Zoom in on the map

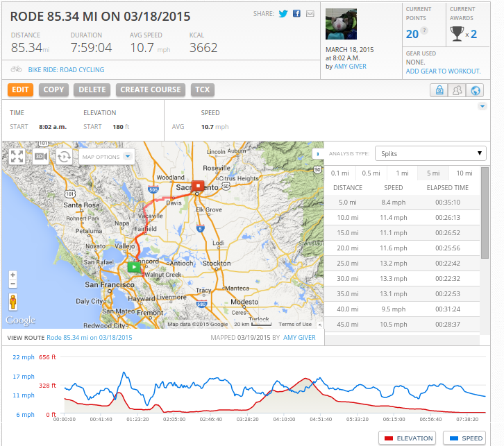click(12, 275)
